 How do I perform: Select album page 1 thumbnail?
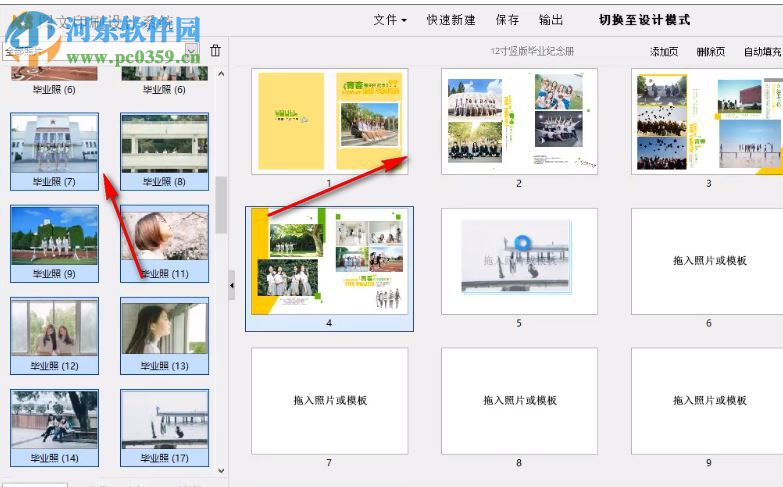tap(330, 121)
